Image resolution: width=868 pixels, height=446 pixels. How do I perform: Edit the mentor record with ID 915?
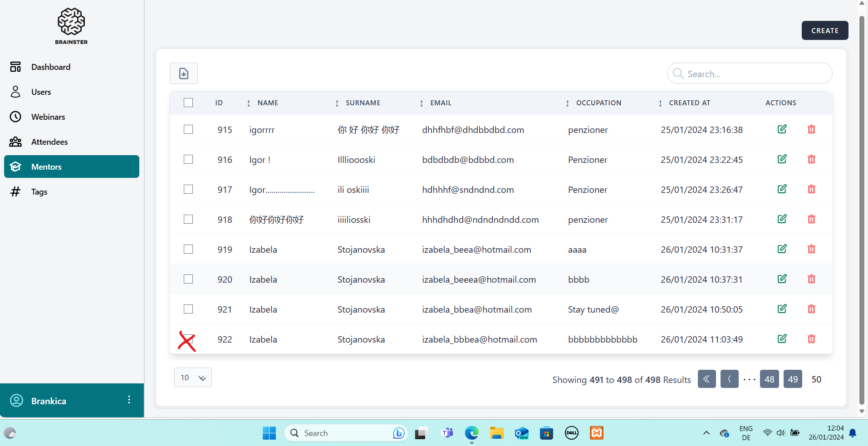782,129
